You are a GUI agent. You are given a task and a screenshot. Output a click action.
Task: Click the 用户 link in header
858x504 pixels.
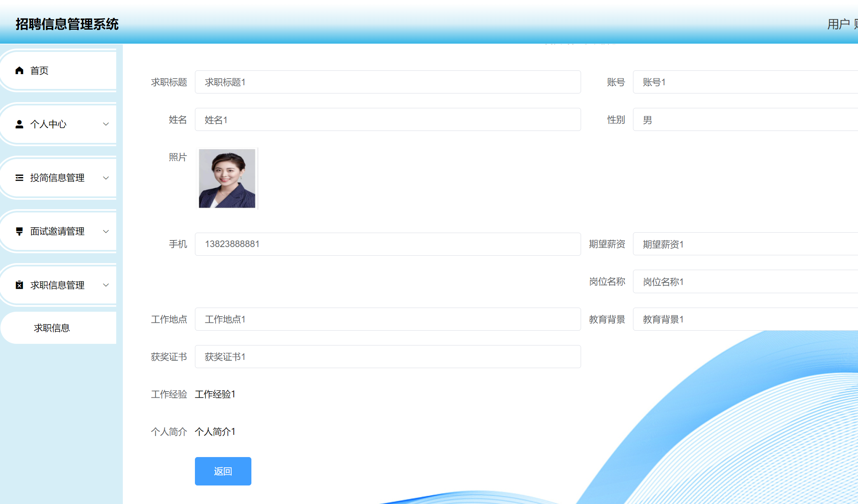pyautogui.click(x=838, y=24)
